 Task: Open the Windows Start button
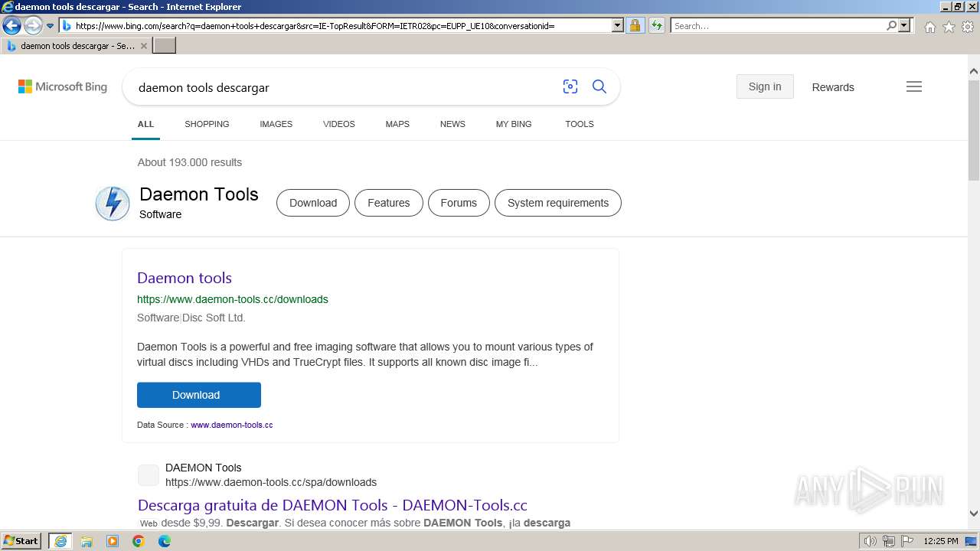[x=21, y=541]
